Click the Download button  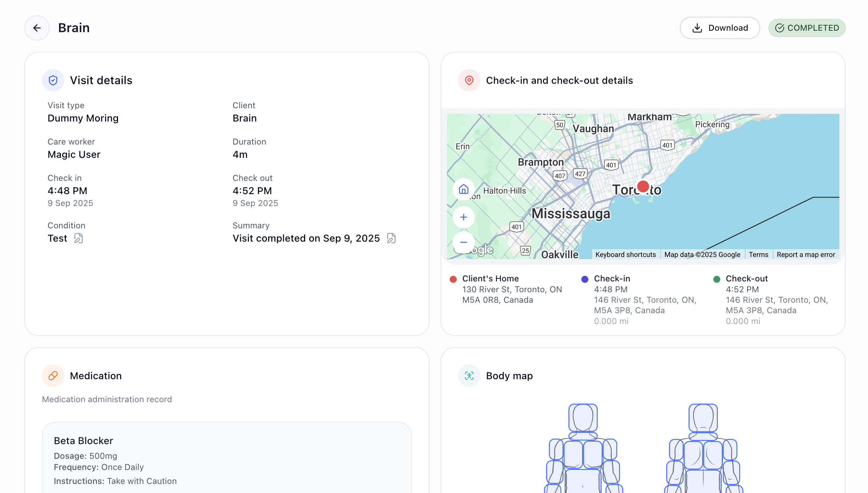(720, 28)
